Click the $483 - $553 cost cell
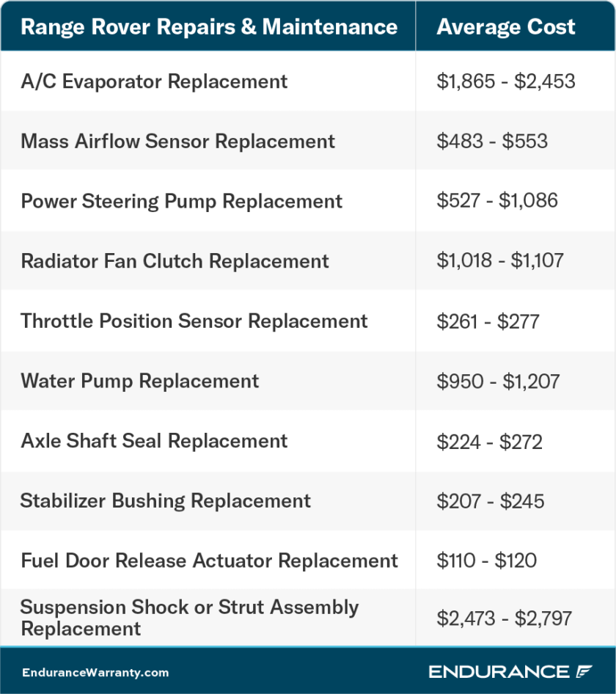The image size is (616, 694). pos(492,142)
